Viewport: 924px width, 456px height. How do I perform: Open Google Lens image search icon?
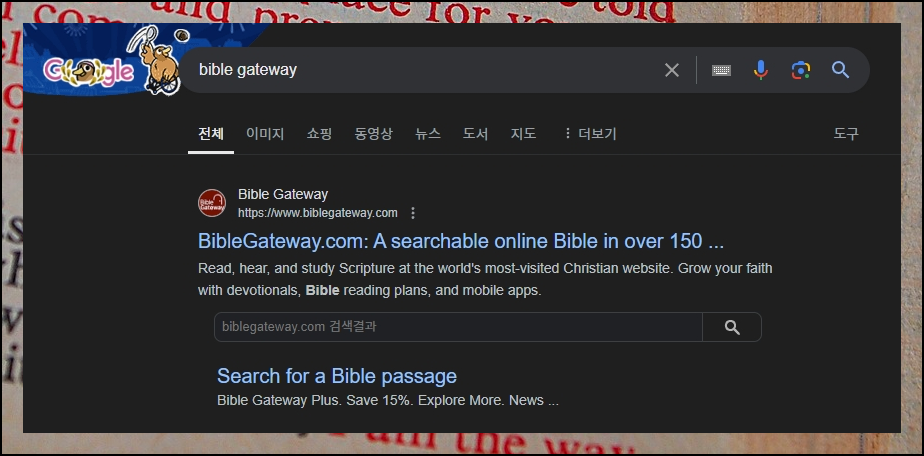800,70
